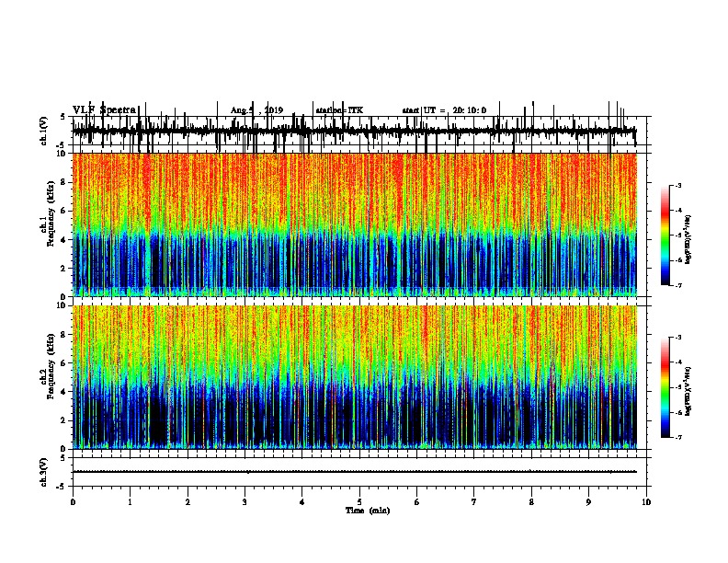Viewport: 728px width, 563px height.
Task: Click the 'Aug. 5, 2019' date text
Action: 256,110
